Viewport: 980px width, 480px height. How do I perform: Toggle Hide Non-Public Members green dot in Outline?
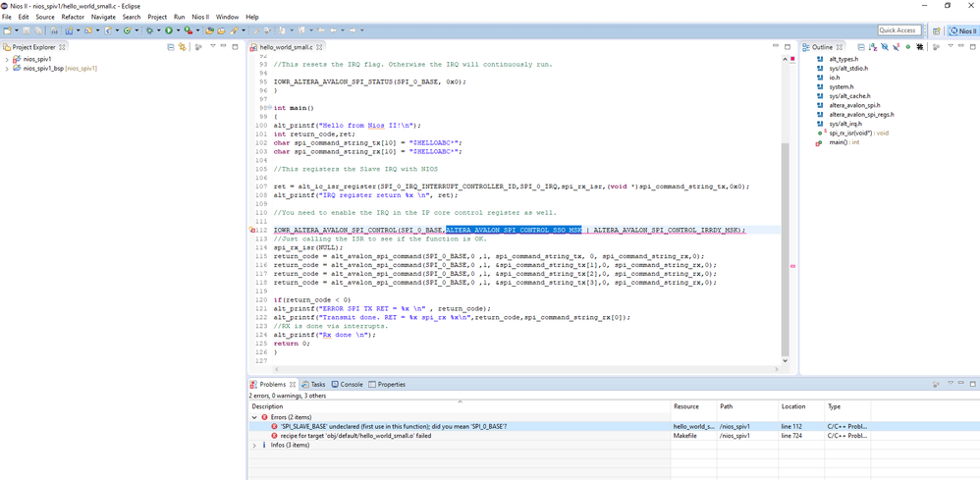907,47
